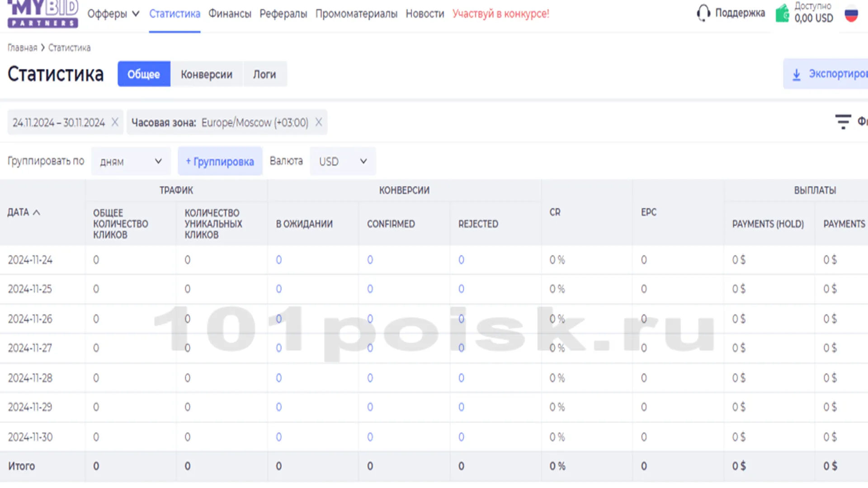Remove the timezone filter X
The image size is (868, 488).
[x=319, y=122]
